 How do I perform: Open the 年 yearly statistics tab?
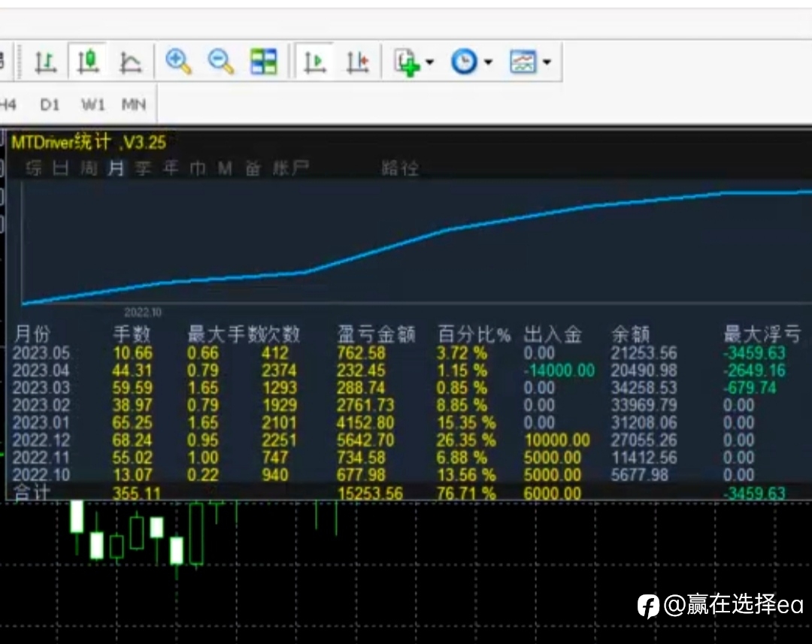171,168
